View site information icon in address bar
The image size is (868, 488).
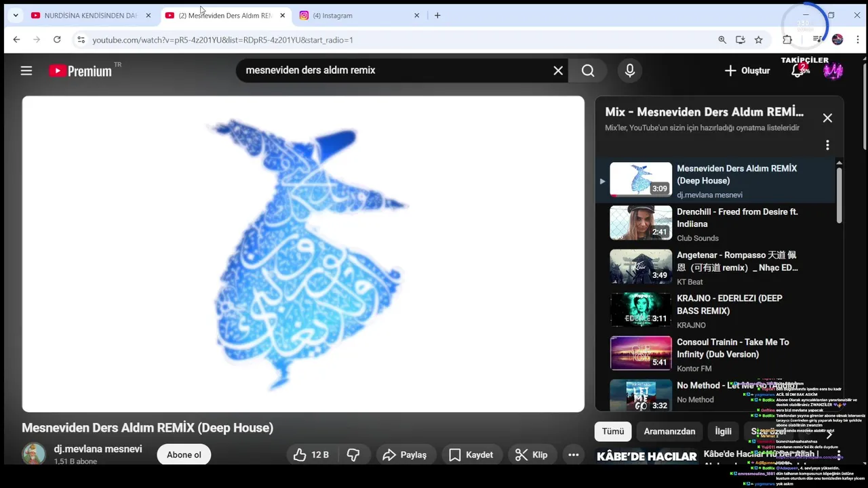pyautogui.click(x=81, y=40)
